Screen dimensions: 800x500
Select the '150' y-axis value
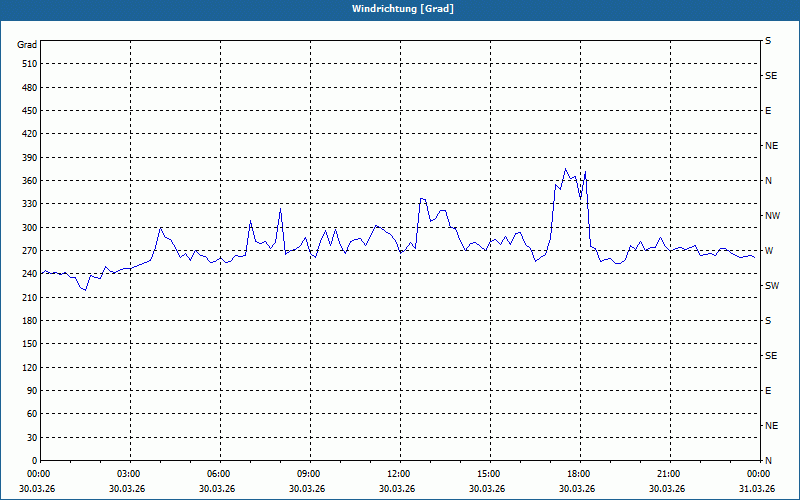click(x=30, y=344)
